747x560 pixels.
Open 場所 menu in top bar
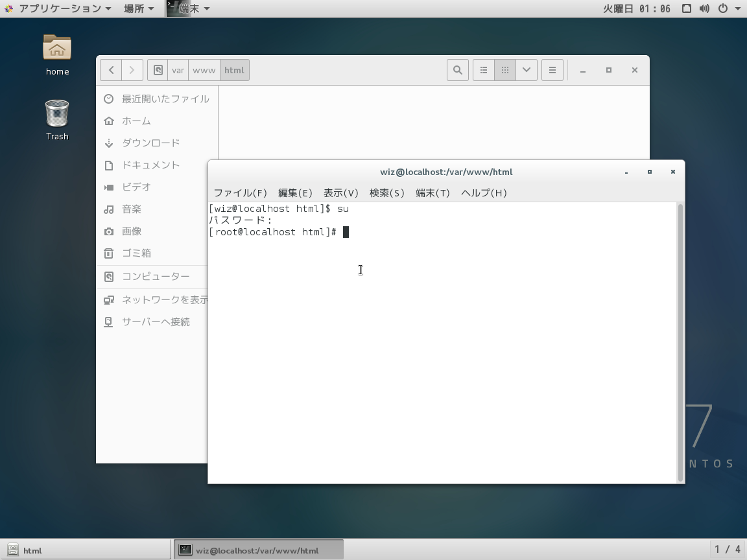pyautogui.click(x=139, y=8)
